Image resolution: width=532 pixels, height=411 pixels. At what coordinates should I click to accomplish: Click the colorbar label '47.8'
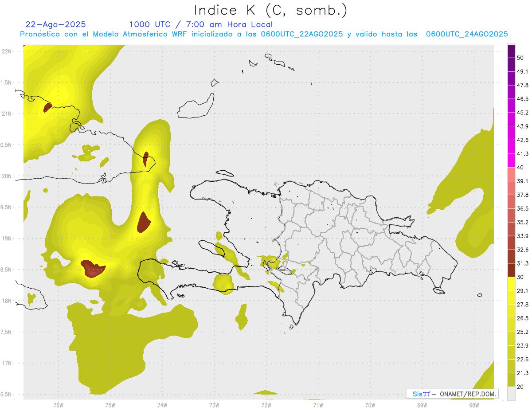click(523, 85)
